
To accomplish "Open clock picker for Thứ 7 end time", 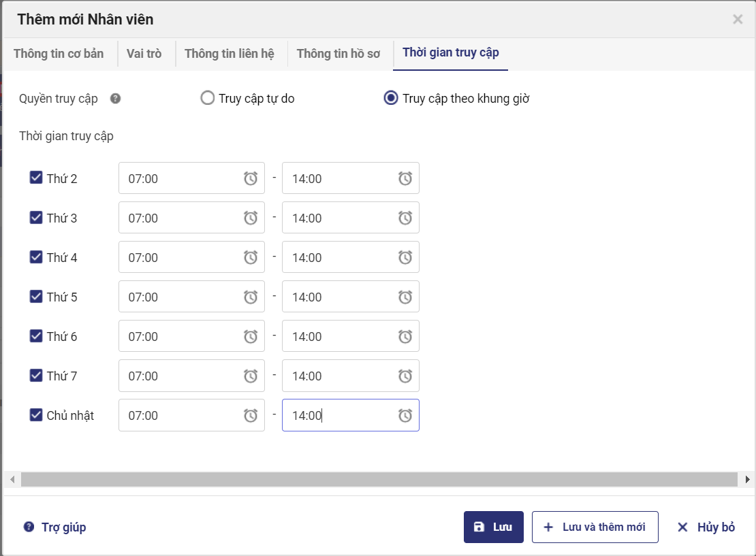I will click(x=405, y=376).
